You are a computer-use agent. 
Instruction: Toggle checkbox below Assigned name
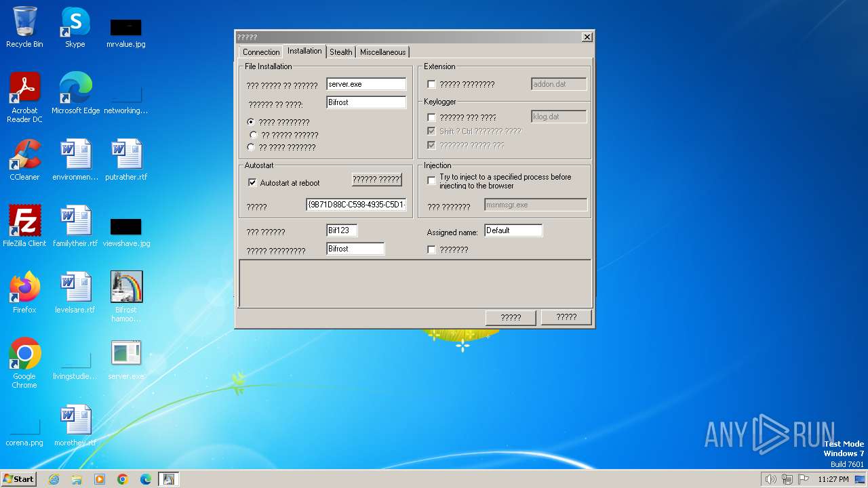click(x=431, y=250)
